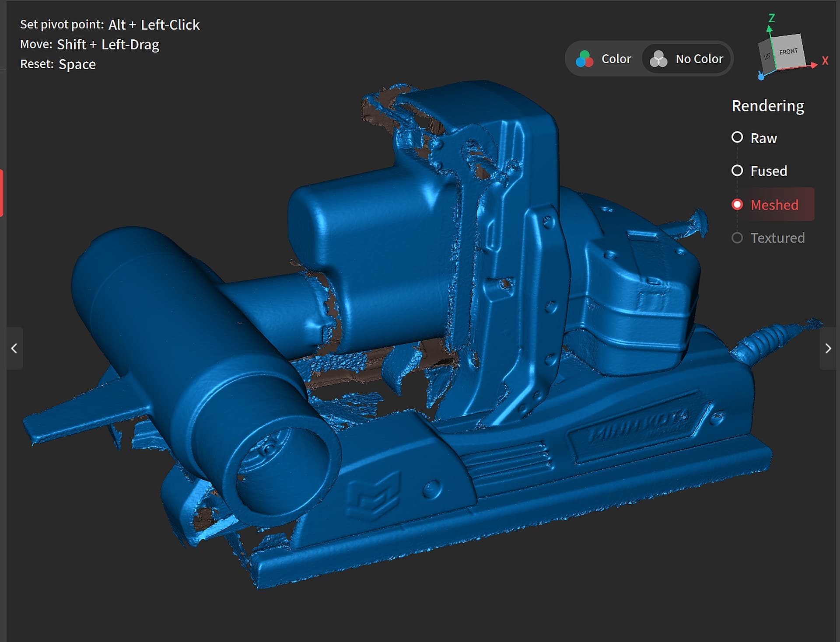Image resolution: width=840 pixels, height=642 pixels.
Task: Select the Fused rendering option
Action: (759, 171)
